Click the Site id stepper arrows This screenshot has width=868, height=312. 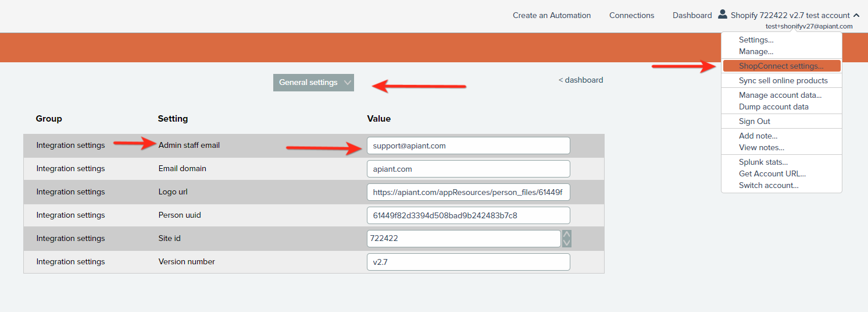pyautogui.click(x=566, y=239)
